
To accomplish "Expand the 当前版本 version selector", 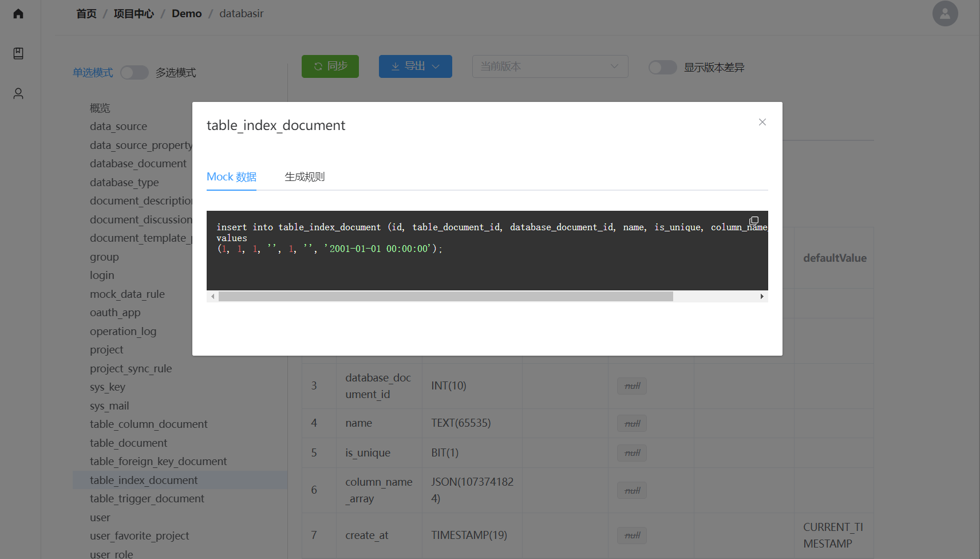I will tap(550, 66).
